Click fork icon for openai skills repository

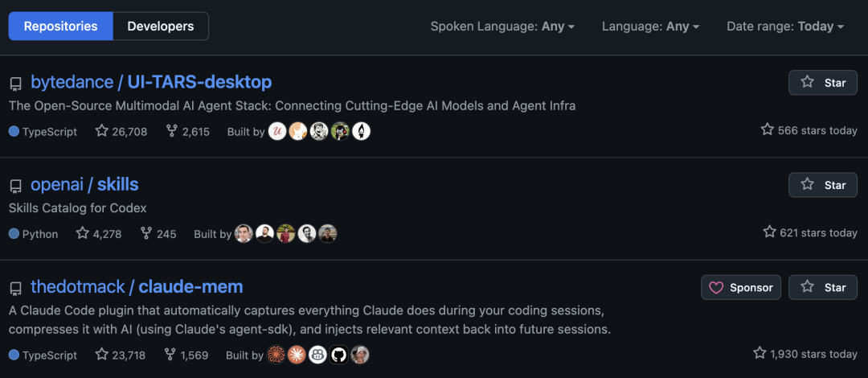[146, 233]
